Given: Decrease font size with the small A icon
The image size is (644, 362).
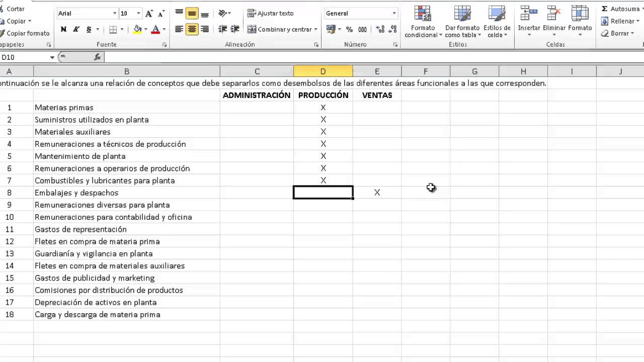Looking at the screenshot, I should pos(161,14).
